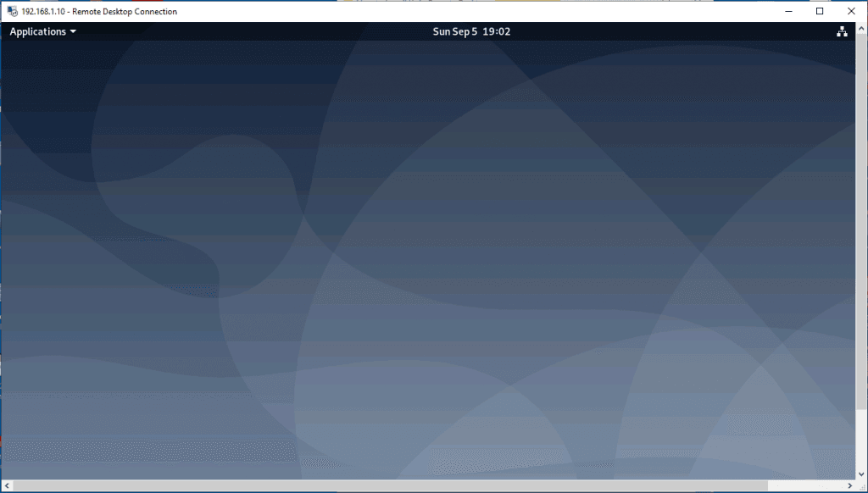Close the Remote Desktop Connection window
The image size is (868, 493).
coord(851,12)
